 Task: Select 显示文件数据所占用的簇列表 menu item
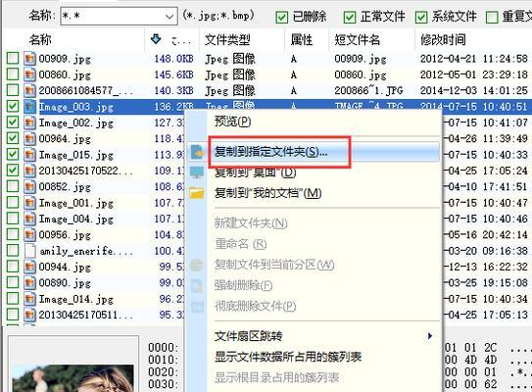click(x=288, y=357)
